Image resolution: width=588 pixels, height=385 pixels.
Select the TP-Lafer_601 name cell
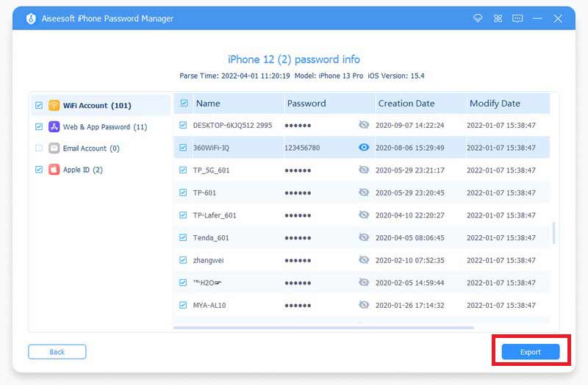click(215, 215)
